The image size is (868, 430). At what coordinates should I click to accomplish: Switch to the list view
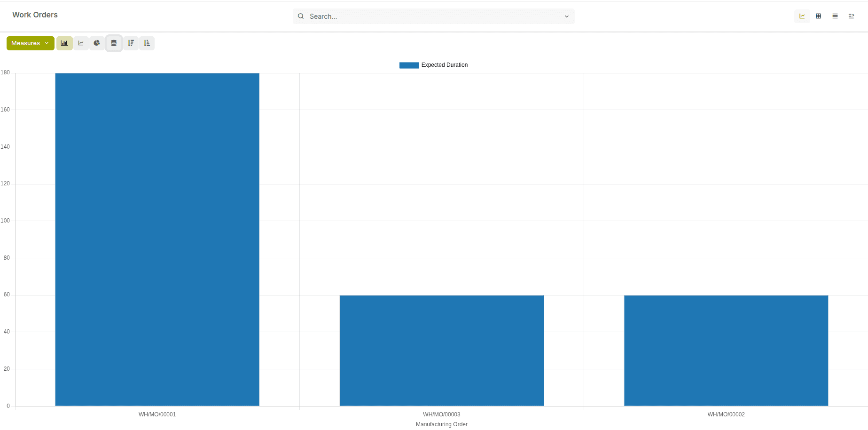coord(835,16)
